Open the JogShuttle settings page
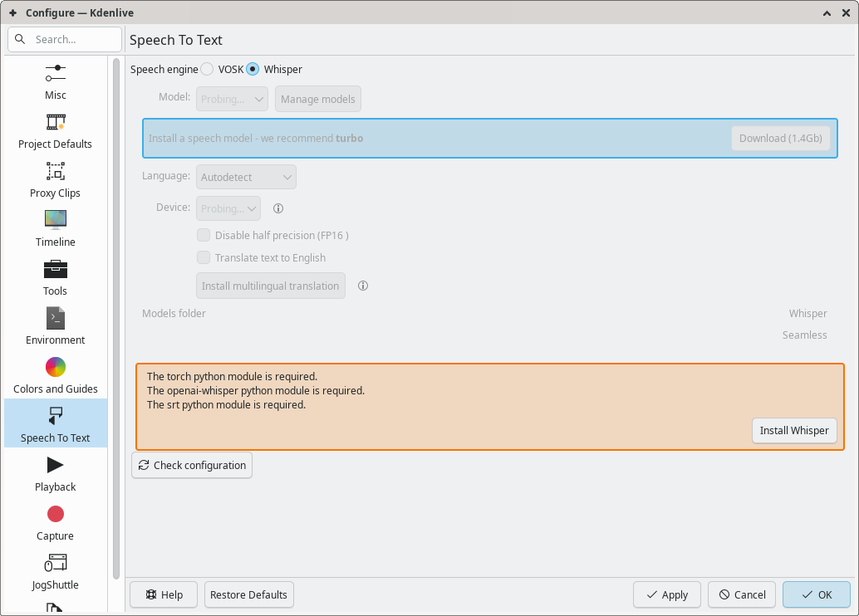The image size is (859, 616). click(x=56, y=572)
